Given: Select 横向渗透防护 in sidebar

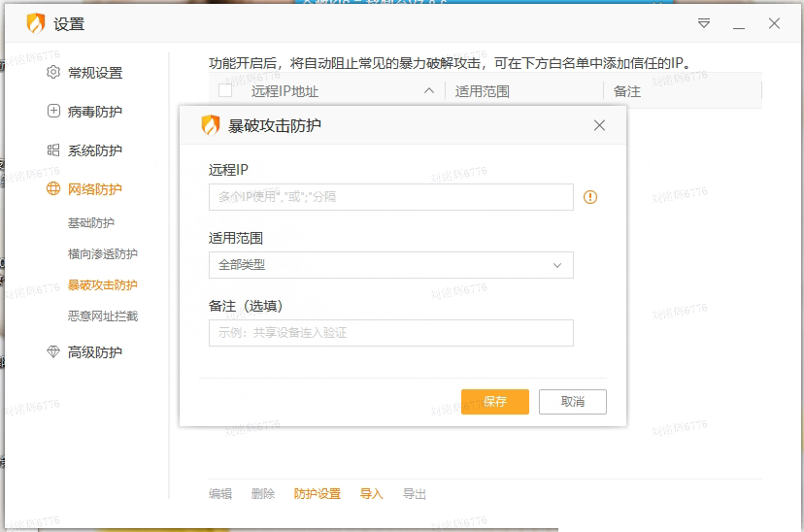Looking at the screenshot, I should click(102, 254).
